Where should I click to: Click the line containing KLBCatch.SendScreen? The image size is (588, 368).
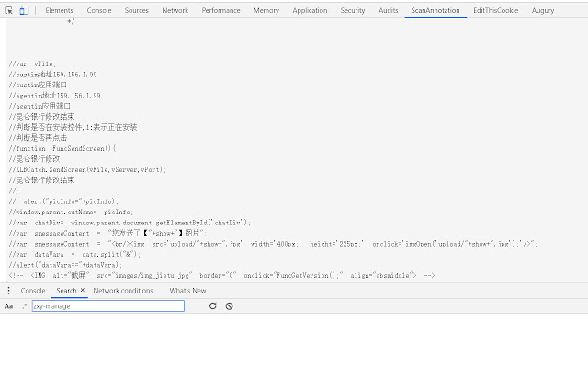[x=87, y=169]
